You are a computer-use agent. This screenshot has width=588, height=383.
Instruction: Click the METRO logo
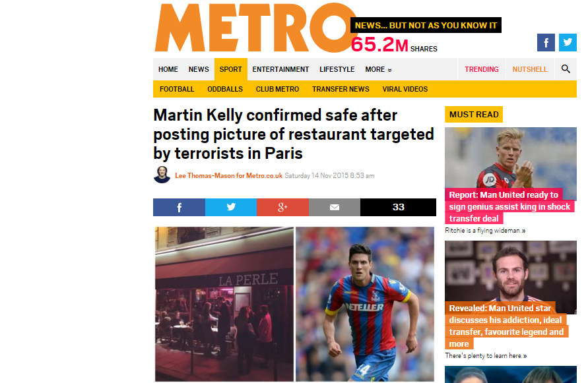[x=255, y=28]
